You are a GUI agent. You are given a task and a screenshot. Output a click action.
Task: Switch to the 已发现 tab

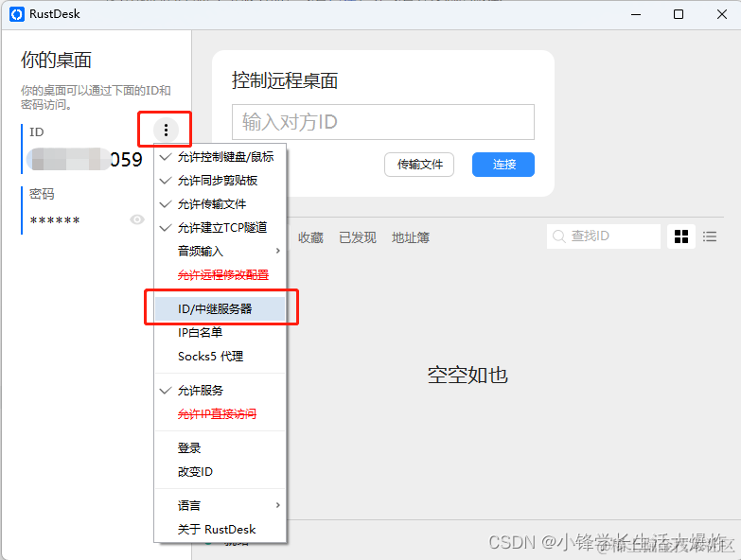click(358, 237)
